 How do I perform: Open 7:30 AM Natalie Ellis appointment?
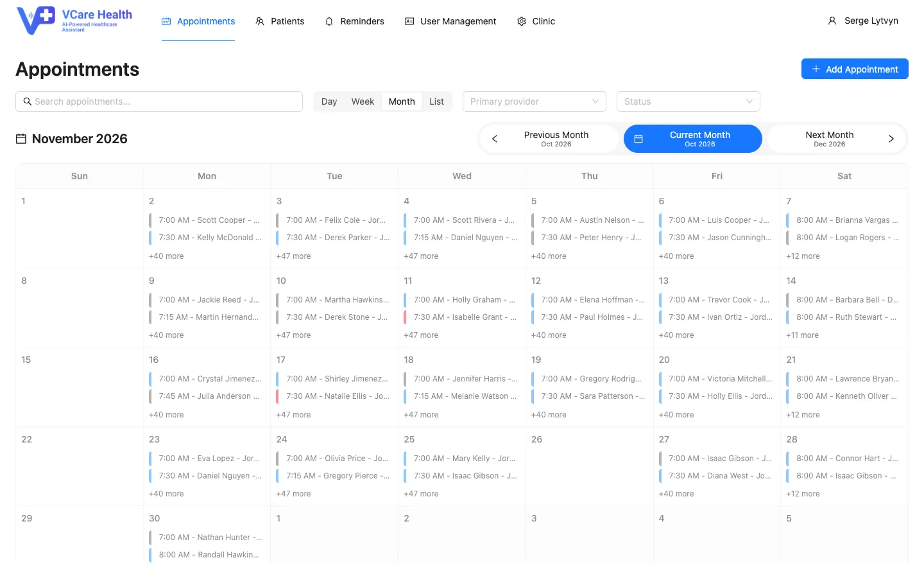[334, 396]
